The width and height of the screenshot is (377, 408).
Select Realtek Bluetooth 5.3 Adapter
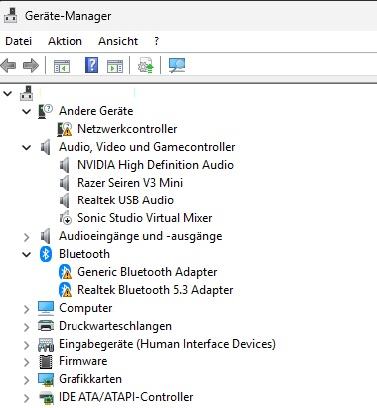point(155,290)
